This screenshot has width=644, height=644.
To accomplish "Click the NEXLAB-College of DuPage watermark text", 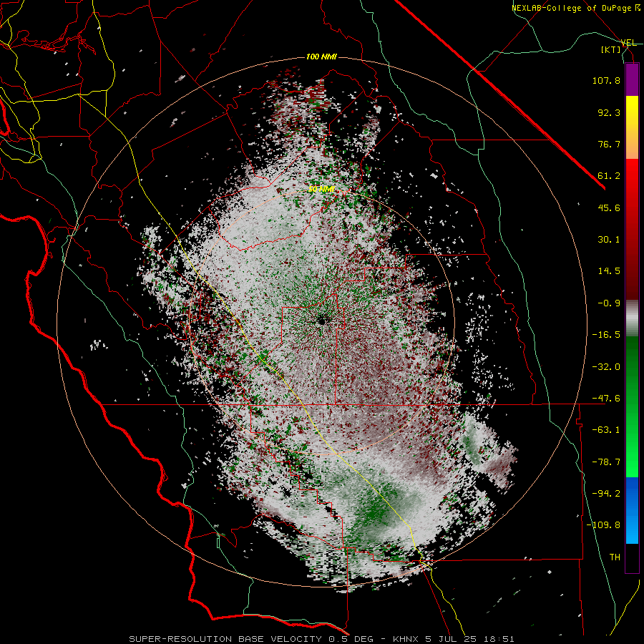I will point(577,8).
